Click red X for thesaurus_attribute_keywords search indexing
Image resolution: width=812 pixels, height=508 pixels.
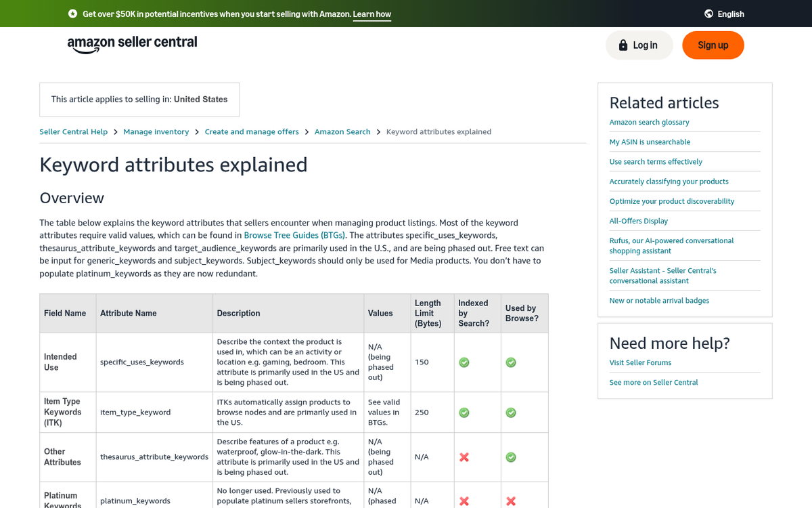point(464,457)
